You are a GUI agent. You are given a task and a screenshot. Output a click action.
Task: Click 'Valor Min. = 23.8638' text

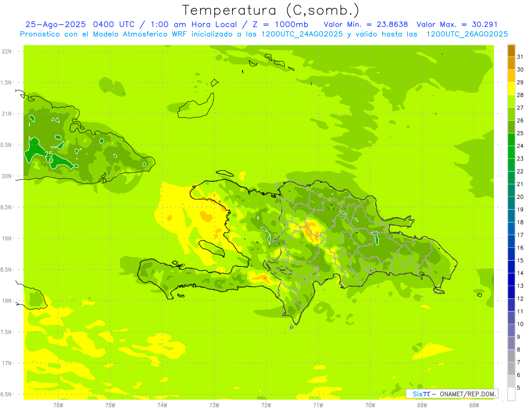[366, 24]
